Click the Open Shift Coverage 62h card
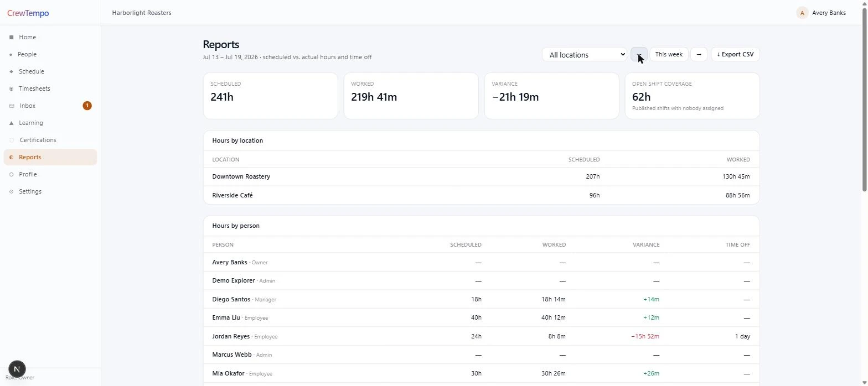Viewport: 868px width, 386px height. point(692,96)
